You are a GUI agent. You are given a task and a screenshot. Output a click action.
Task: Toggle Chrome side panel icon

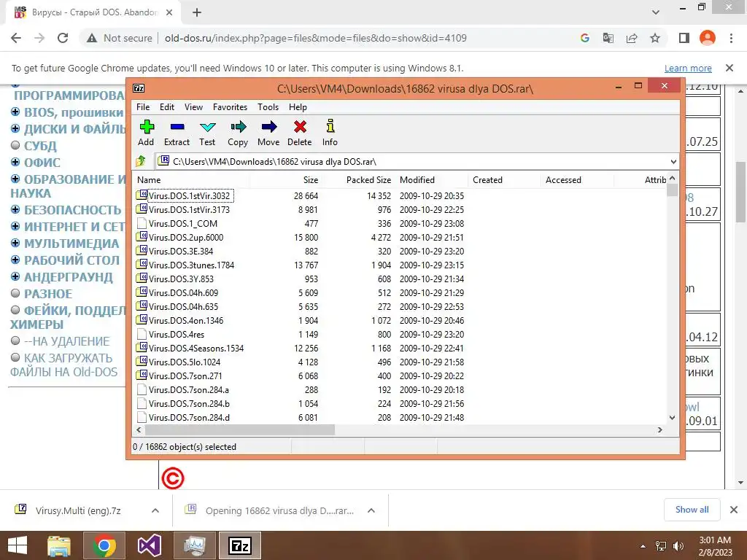[684, 38]
